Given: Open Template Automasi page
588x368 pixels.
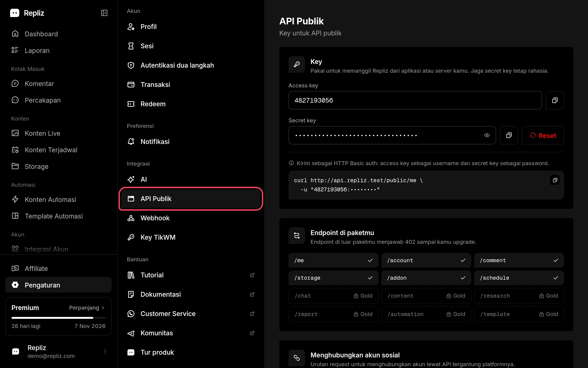Looking at the screenshot, I should point(59,216).
